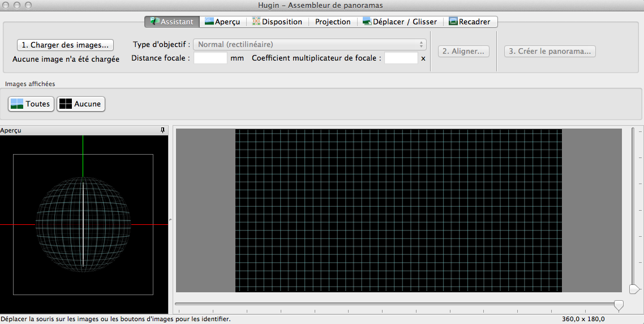Click '3. Créer le panorama...' button
The height and width of the screenshot is (324, 644).
(x=550, y=51)
